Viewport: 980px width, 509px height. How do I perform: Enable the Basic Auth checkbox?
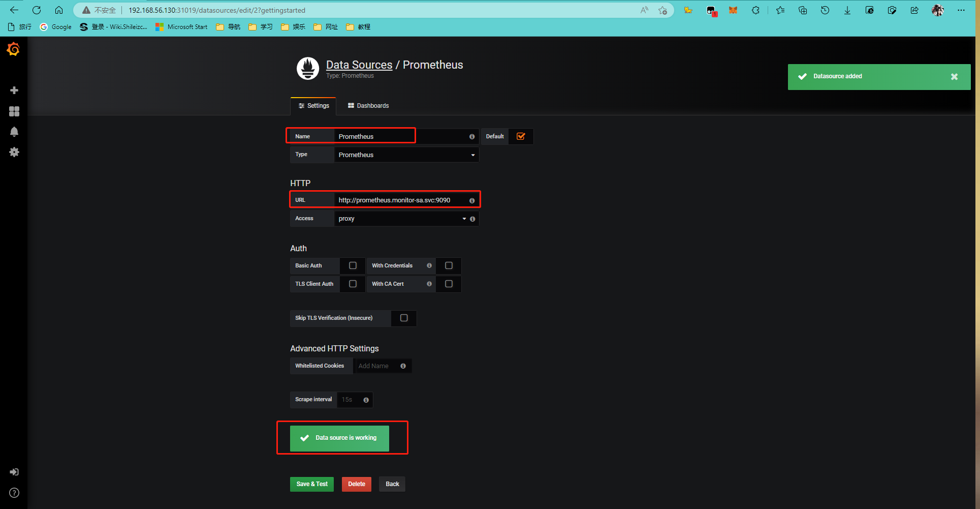click(x=353, y=265)
